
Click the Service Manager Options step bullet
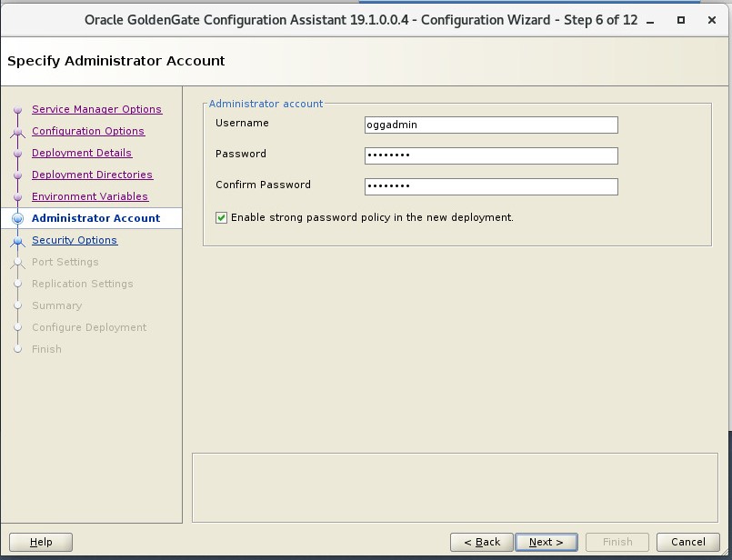[18, 110]
